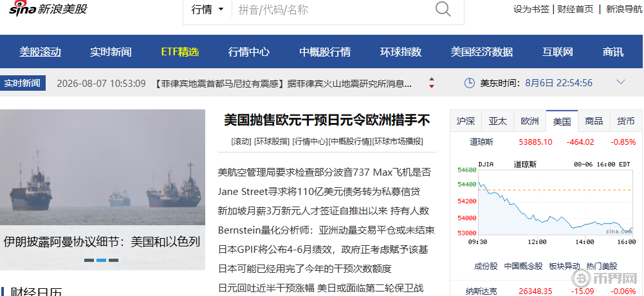Open 互联网 in navigation bar
This screenshot has height=296, width=644.
pyautogui.click(x=558, y=52)
